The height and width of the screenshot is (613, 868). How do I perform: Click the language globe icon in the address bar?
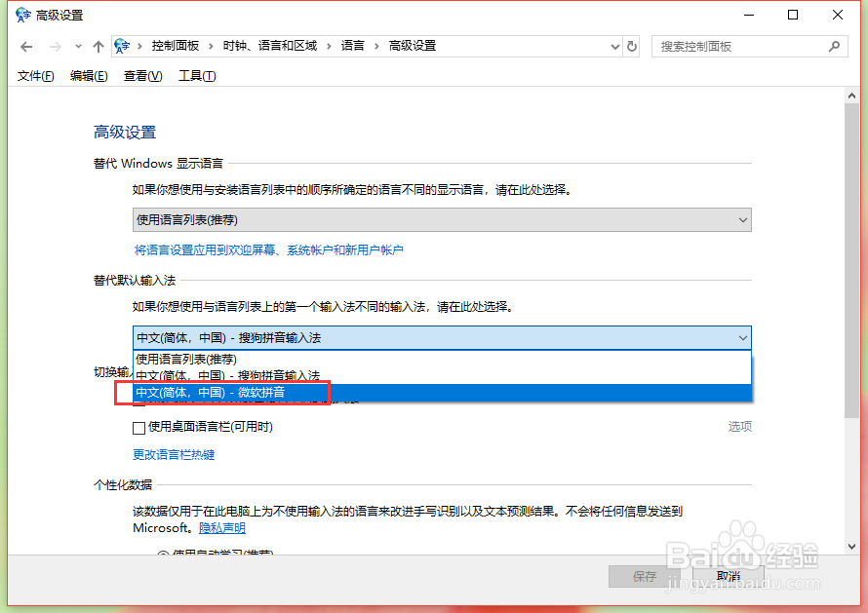point(122,45)
